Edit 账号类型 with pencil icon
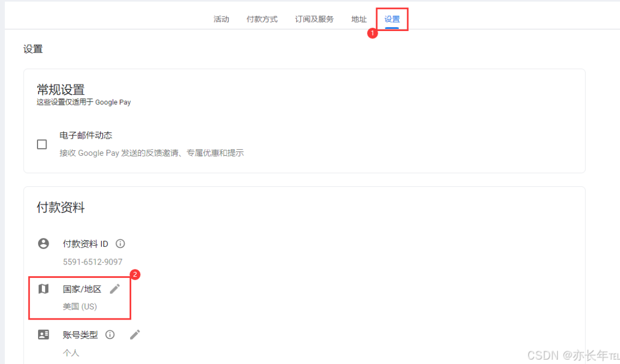The height and width of the screenshot is (364, 620). pyautogui.click(x=135, y=335)
